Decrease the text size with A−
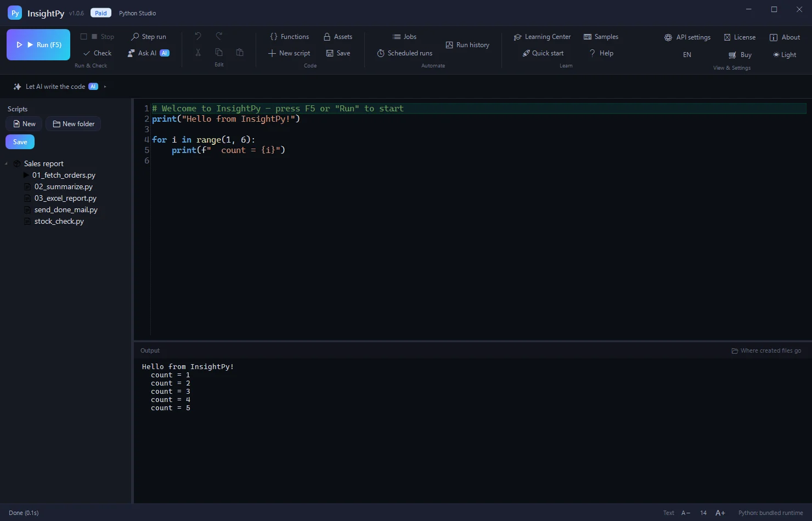 coord(686,513)
